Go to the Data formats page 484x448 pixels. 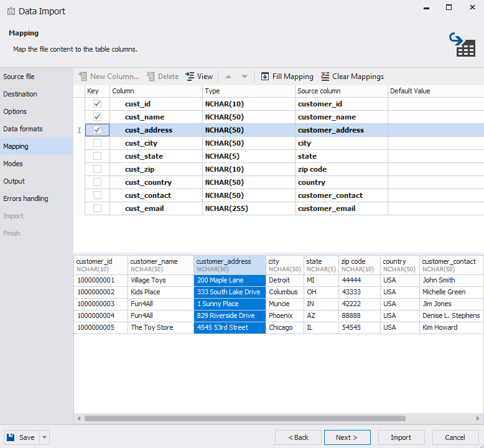click(x=23, y=129)
